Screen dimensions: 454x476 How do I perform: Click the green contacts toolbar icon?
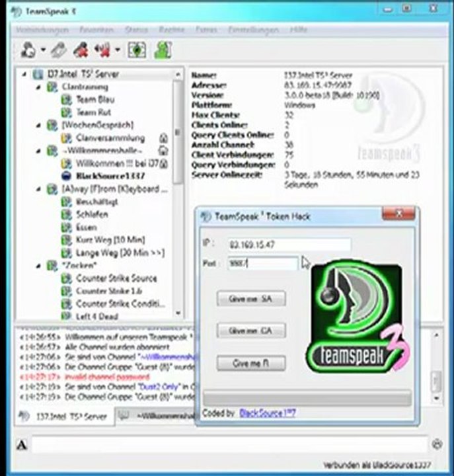(x=163, y=50)
